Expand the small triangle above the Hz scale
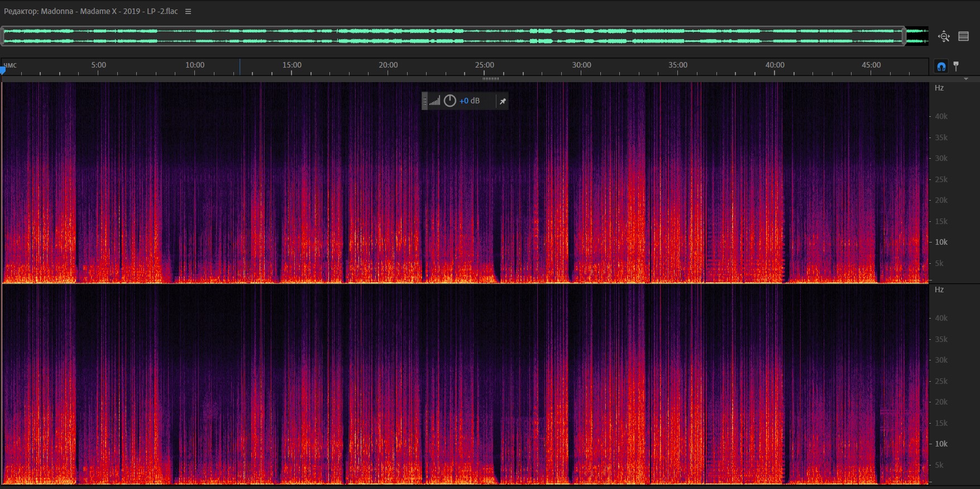Image resolution: width=980 pixels, height=489 pixels. click(966, 79)
